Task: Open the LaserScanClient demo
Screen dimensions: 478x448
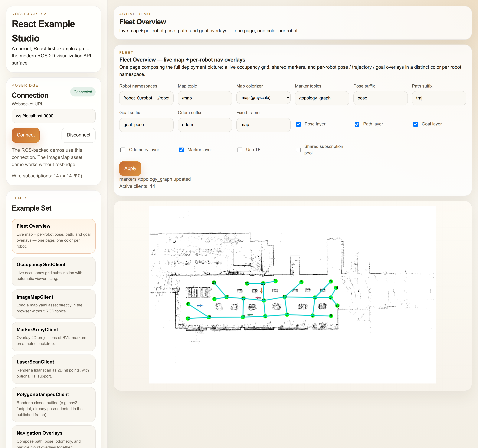Action: pyautogui.click(x=54, y=369)
